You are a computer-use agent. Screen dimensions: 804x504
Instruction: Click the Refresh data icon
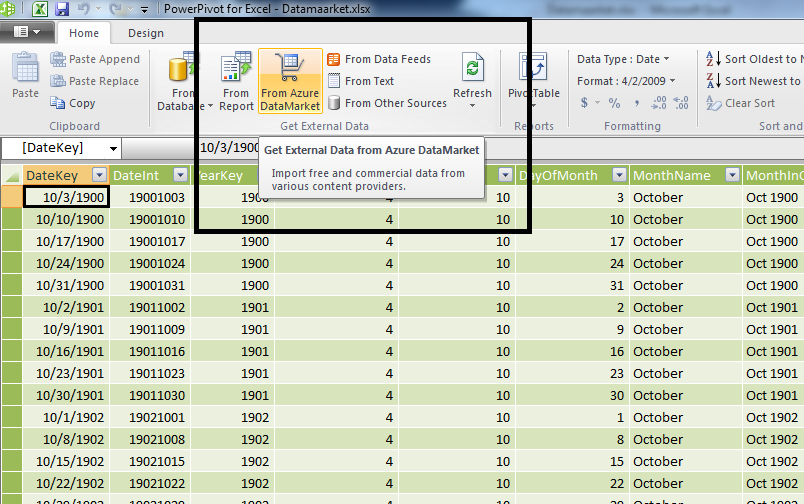click(472, 68)
